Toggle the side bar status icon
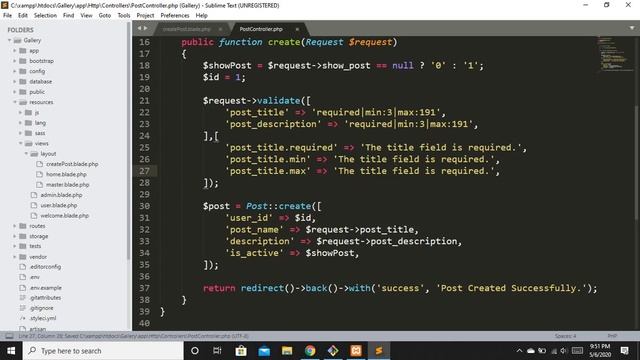Viewport: 640px width, 360px height. [9, 336]
